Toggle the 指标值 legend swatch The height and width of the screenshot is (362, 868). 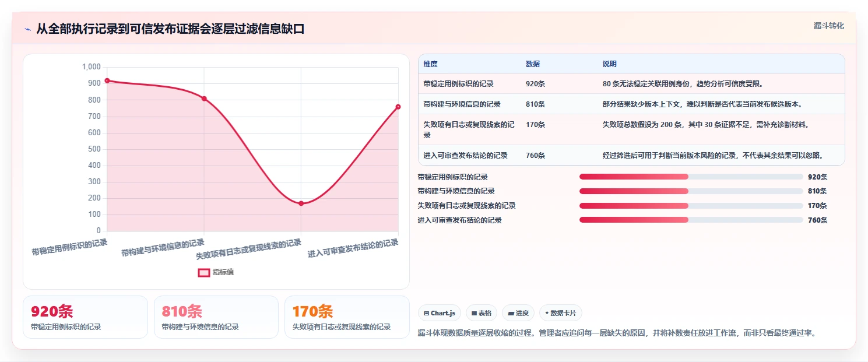[x=204, y=272]
